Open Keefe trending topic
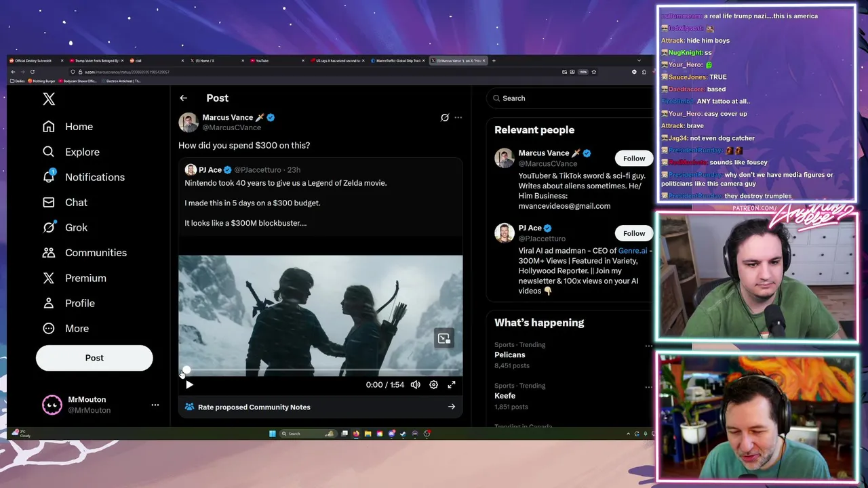The height and width of the screenshot is (488, 868). click(x=505, y=396)
